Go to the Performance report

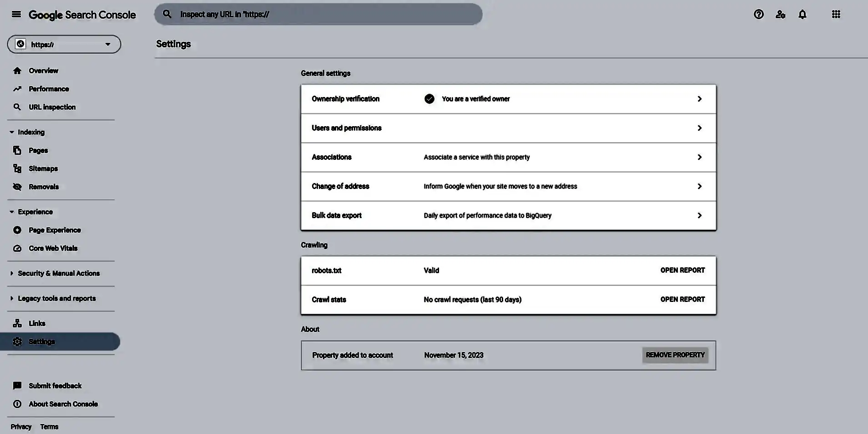(49, 89)
